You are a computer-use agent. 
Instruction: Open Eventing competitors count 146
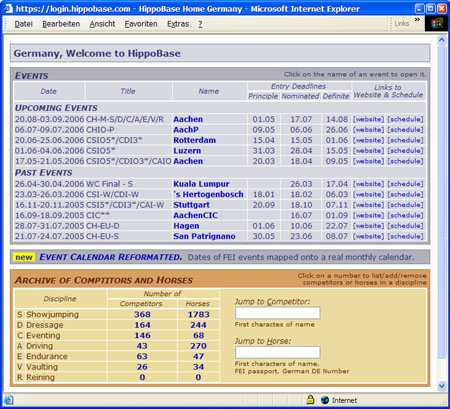pyautogui.click(x=142, y=335)
